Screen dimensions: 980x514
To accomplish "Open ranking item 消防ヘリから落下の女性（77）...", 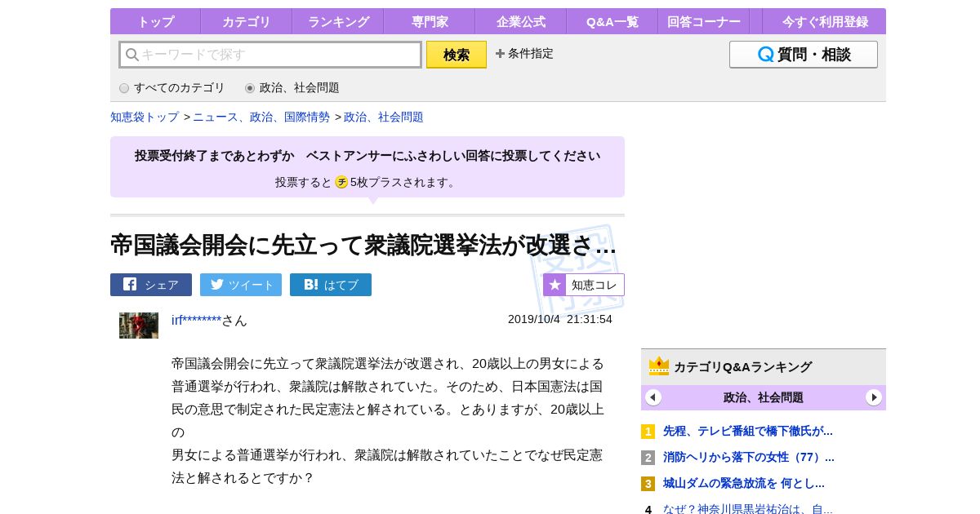I will click(749, 457).
